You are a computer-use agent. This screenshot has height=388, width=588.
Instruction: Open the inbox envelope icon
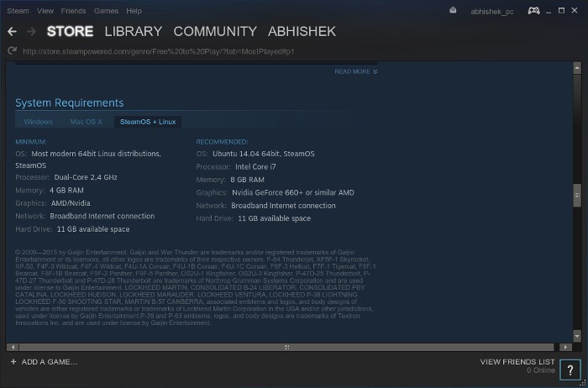pyautogui.click(x=453, y=10)
